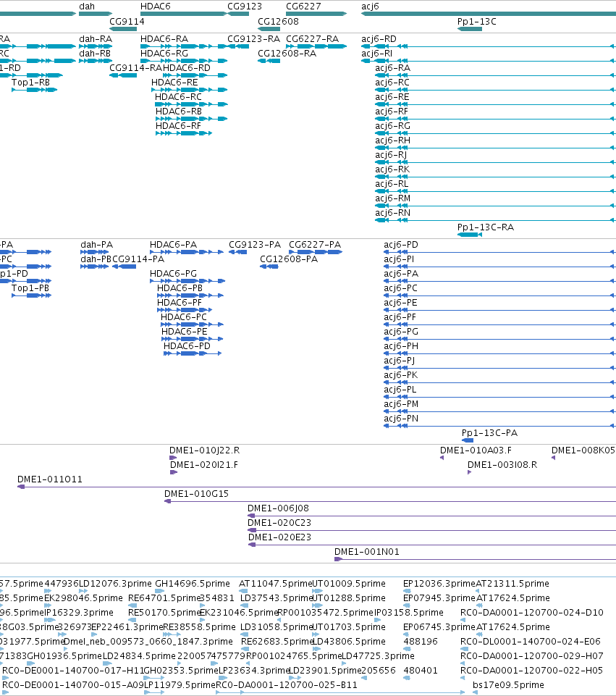
Task: Select BAC end label DME1-003I08.R
Action: tap(502, 465)
